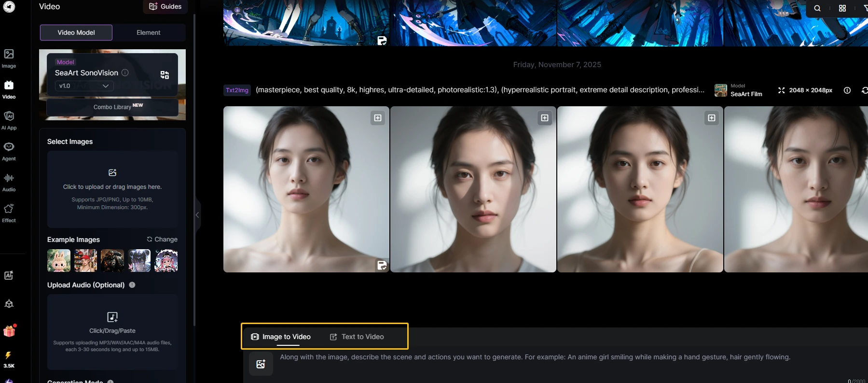Image resolution: width=868 pixels, height=383 pixels.
Task: Open the Audio sidebar icon
Action: [9, 182]
